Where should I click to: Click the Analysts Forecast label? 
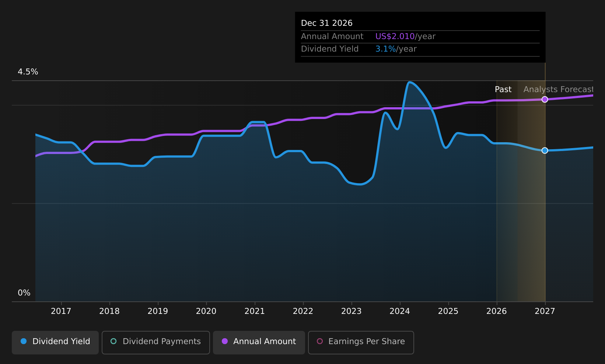pos(558,90)
